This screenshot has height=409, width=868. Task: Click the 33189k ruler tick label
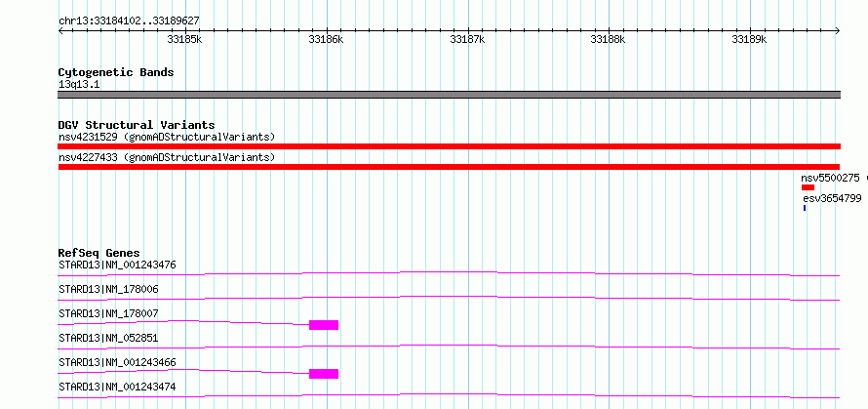pyautogui.click(x=749, y=39)
